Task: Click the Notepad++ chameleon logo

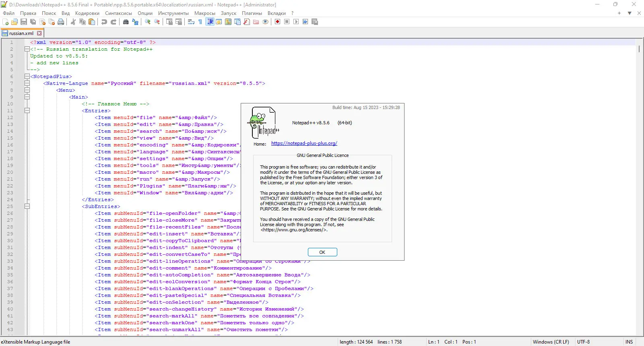Action: click(263, 123)
